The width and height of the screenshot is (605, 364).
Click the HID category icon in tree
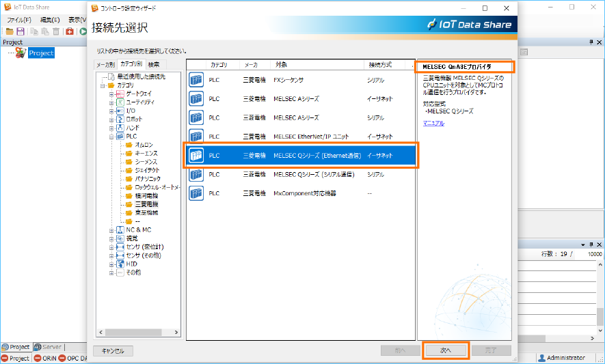tap(120, 264)
